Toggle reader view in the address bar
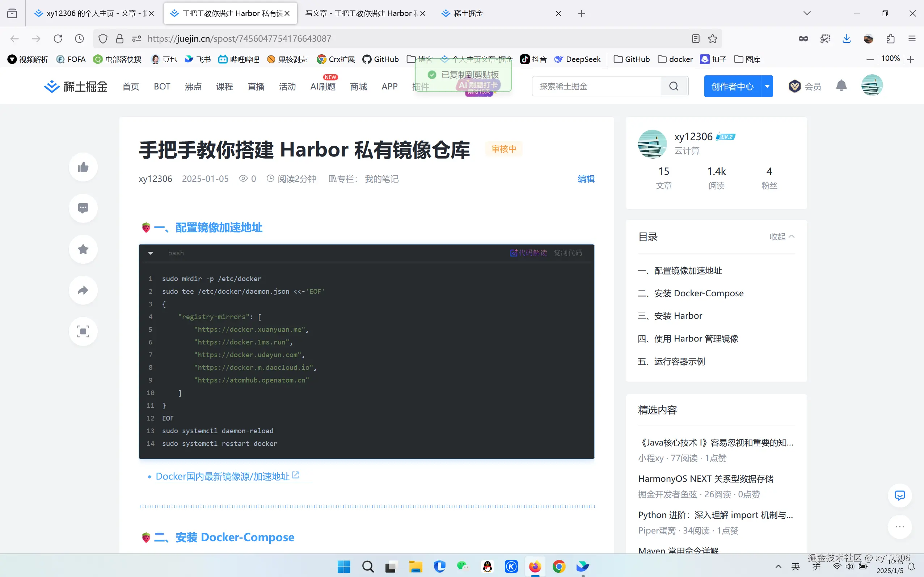924x577 pixels. coord(695,38)
